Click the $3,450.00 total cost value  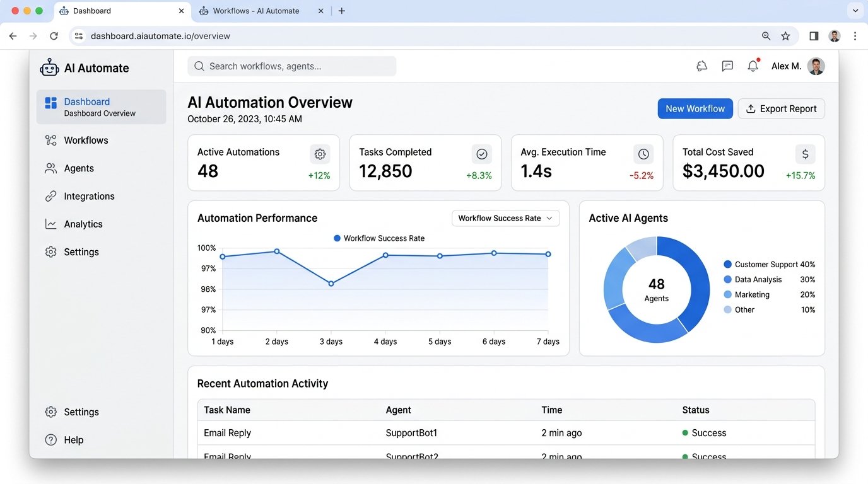pyautogui.click(x=724, y=171)
